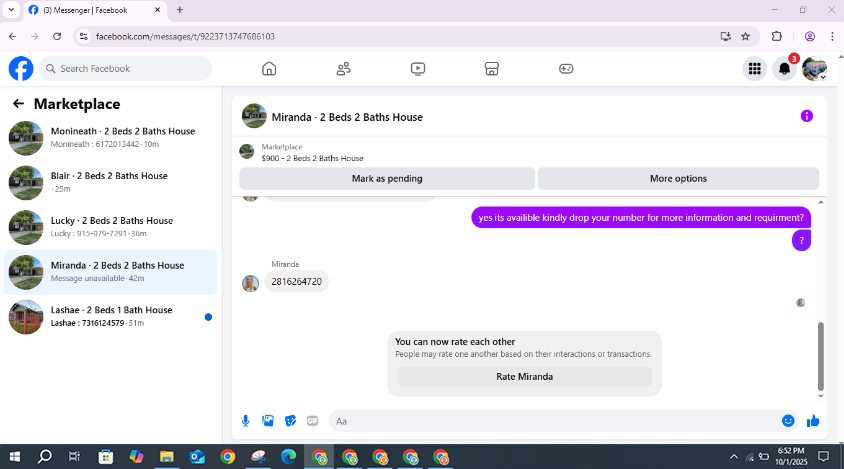This screenshot has width=844, height=469.
Task: Close the Messenger Facebook tab
Action: (158, 10)
